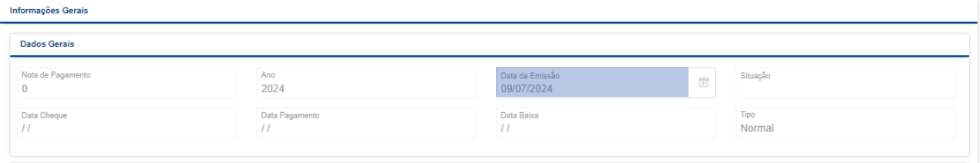Click the 0 value under Nota de Pagamento

tap(25, 89)
